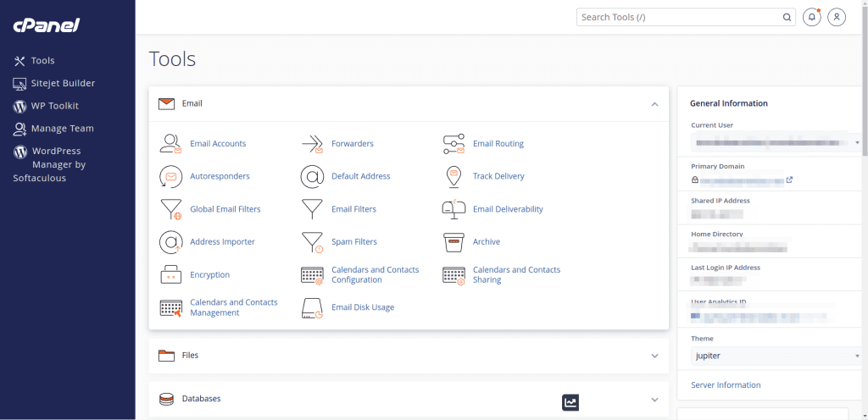Open the Forwarders link
The width and height of the screenshot is (868, 420).
[353, 144]
